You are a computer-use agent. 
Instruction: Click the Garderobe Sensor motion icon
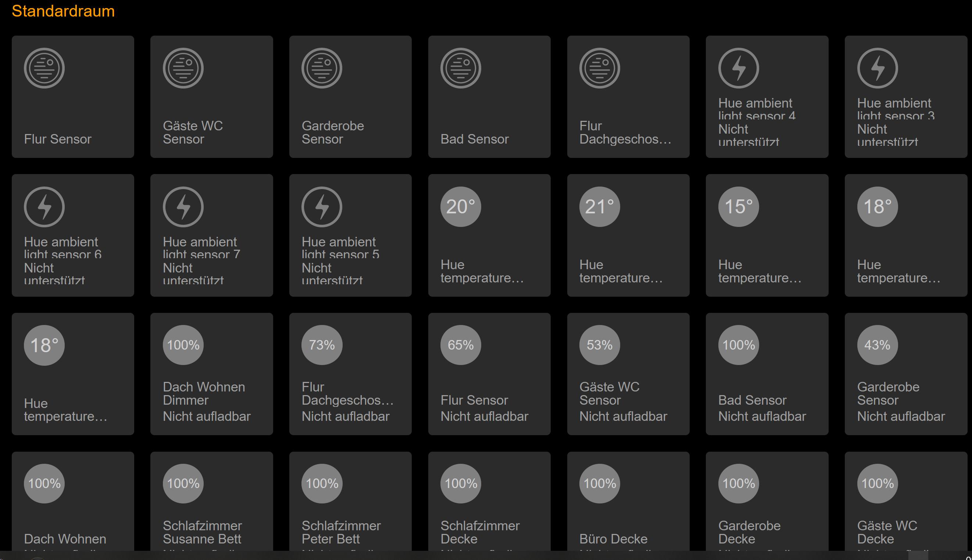click(322, 68)
